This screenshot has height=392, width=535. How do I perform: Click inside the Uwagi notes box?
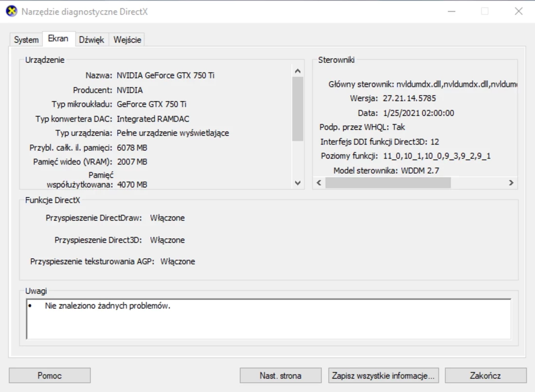(269, 319)
